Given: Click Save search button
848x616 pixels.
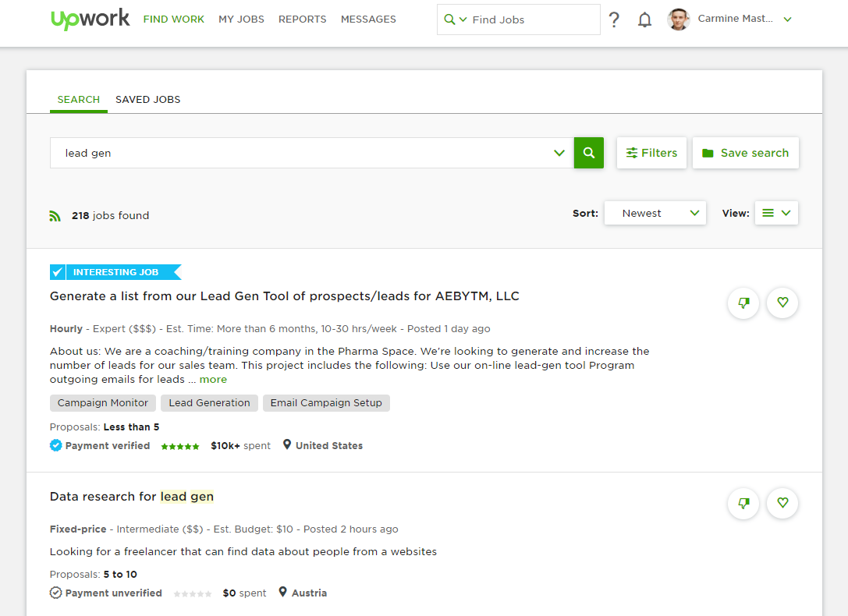Looking at the screenshot, I should pyautogui.click(x=745, y=153).
